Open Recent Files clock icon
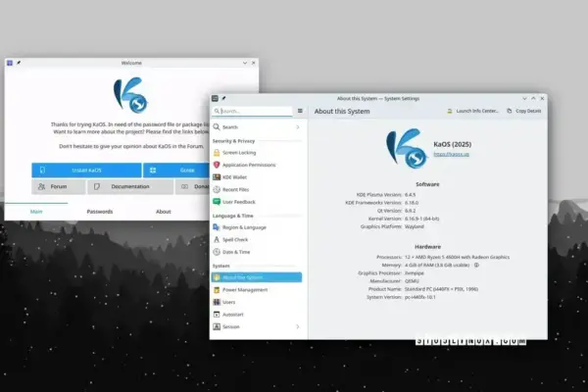 pos(217,189)
